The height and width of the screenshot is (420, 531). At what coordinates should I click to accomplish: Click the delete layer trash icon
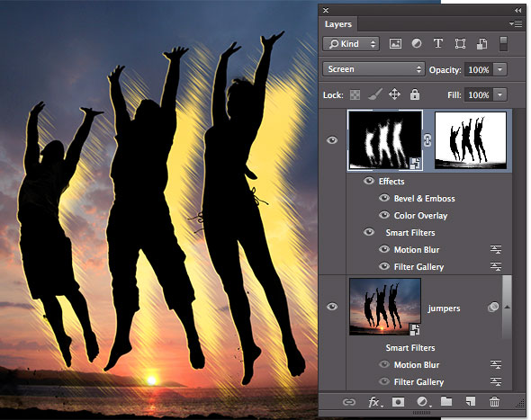click(494, 402)
